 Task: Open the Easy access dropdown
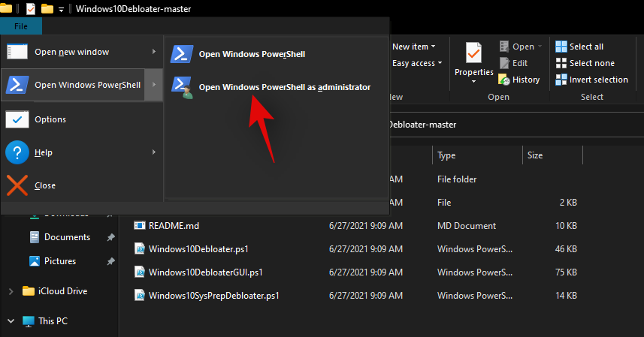pyautogui.click(x=417, y=63)
